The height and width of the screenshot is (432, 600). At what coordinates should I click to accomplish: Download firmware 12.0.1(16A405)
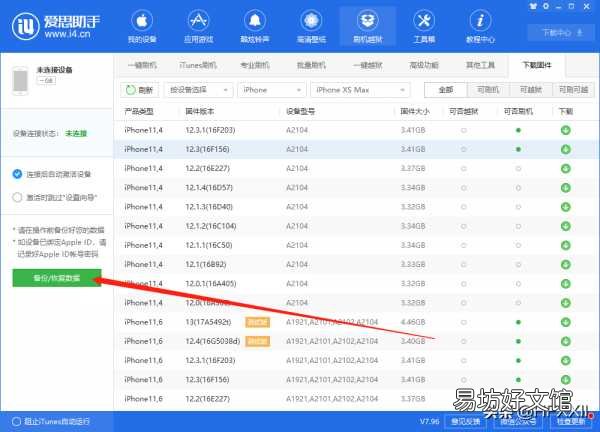tap(566, 284)
